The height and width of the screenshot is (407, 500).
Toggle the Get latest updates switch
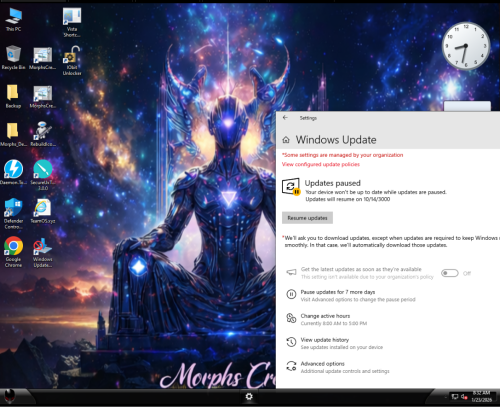[x=449, y=273]
